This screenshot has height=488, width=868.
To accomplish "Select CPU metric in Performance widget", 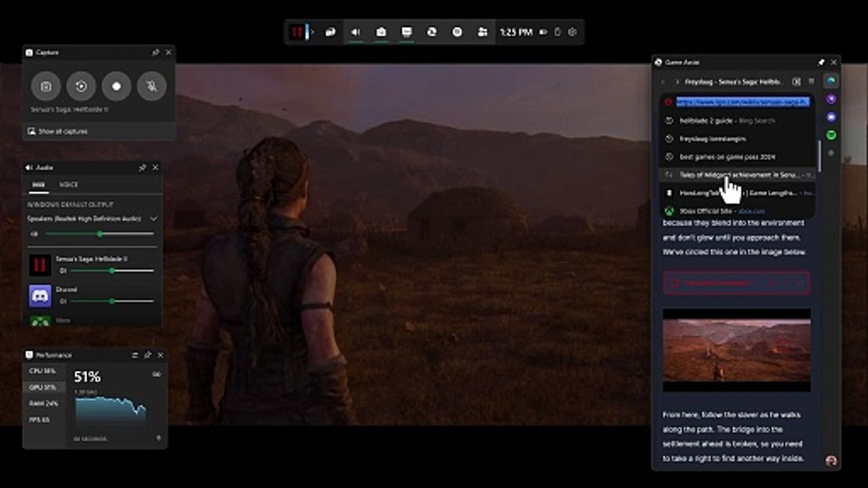I will (43, 371).
